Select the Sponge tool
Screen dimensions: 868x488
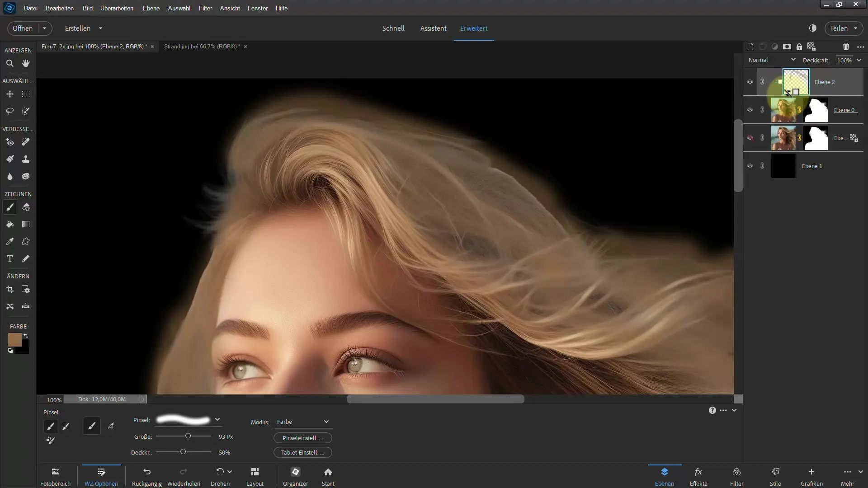(x=26, y=176)
